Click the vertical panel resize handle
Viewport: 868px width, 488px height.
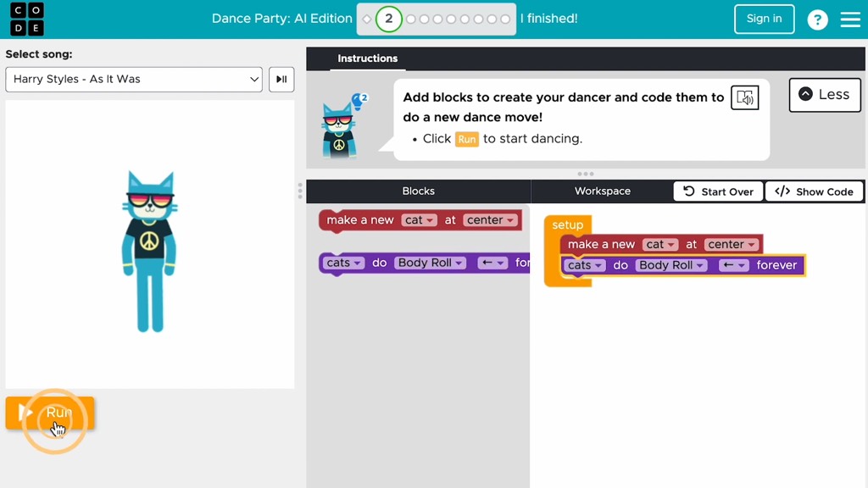tap(300, 191)
